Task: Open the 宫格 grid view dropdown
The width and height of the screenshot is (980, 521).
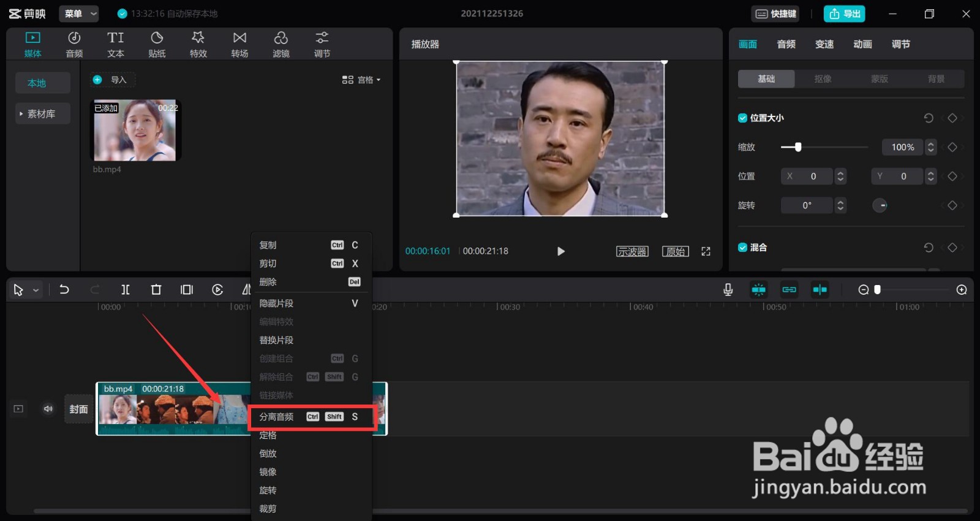Action: (x=361, y=80)
